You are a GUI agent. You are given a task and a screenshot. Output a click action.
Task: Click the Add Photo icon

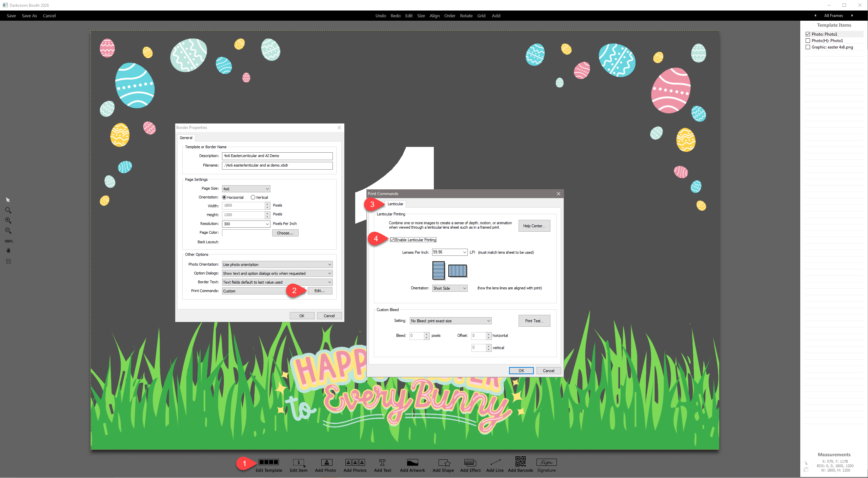pyautogui.click(x=326, y=463)
